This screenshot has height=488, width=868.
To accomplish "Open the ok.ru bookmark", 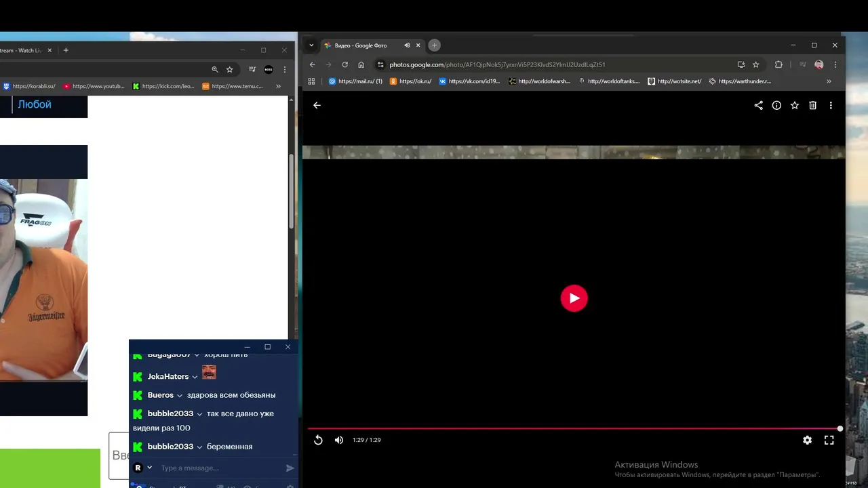I will tap(411, 81).
